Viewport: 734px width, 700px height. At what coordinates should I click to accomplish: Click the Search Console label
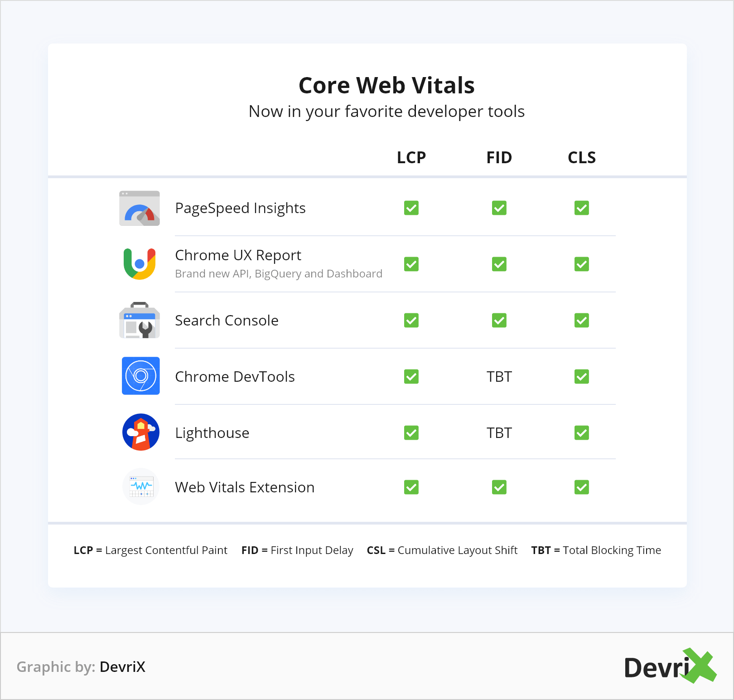(227, 321)
